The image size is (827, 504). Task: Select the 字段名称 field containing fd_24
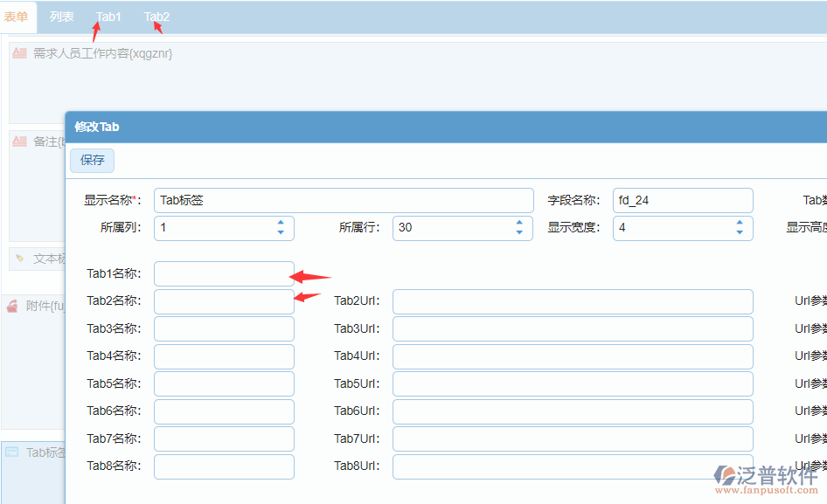[682, 200]
